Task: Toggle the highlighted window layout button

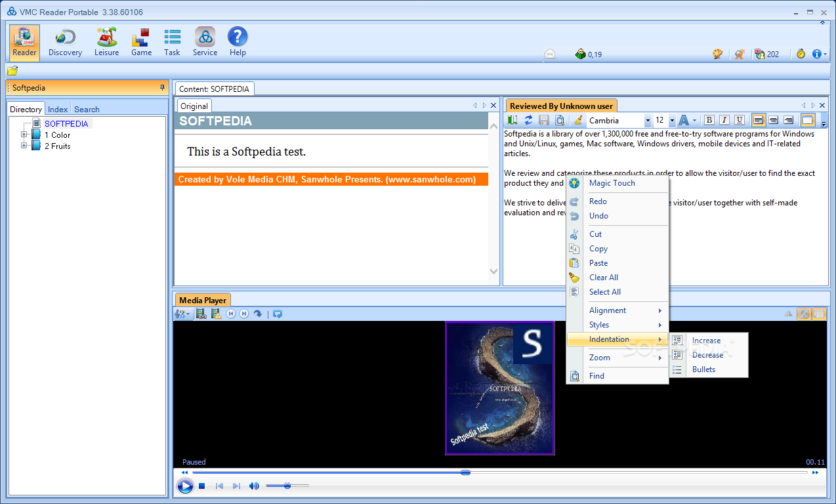Action: (x=808, y=120)
